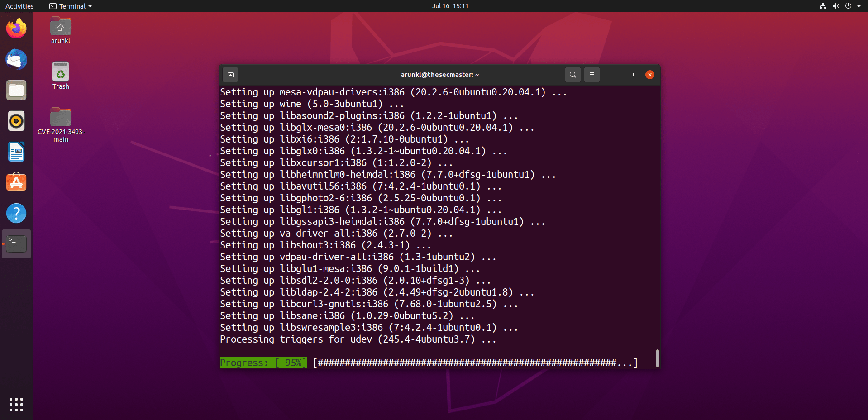Open the arunkl home folder on desktop
The height and width of the screenshot is (420, 868).
[61, 30]
